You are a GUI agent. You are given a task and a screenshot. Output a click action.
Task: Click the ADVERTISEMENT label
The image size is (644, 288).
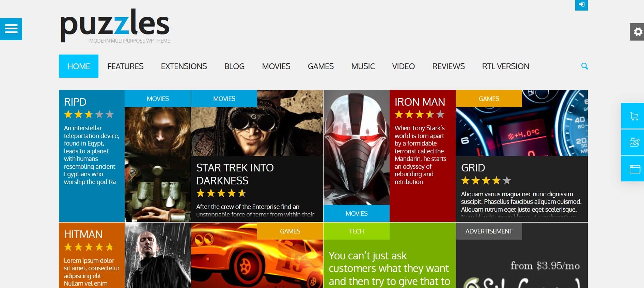click(489, 231)
